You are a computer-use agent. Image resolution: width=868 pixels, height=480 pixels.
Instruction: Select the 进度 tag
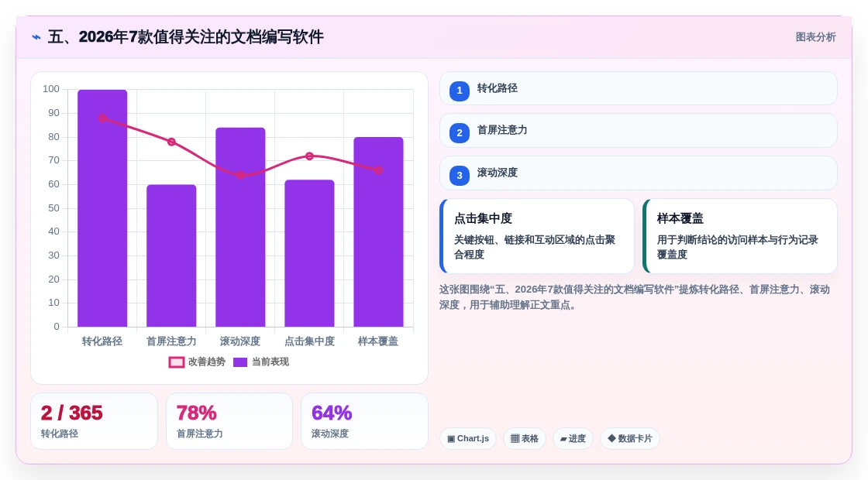pos(573,438)
